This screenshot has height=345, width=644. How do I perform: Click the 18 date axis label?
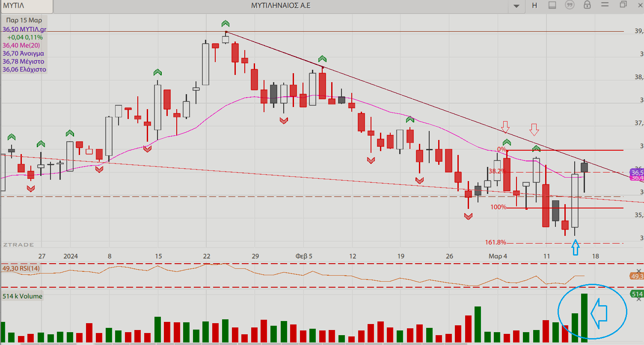595,256
